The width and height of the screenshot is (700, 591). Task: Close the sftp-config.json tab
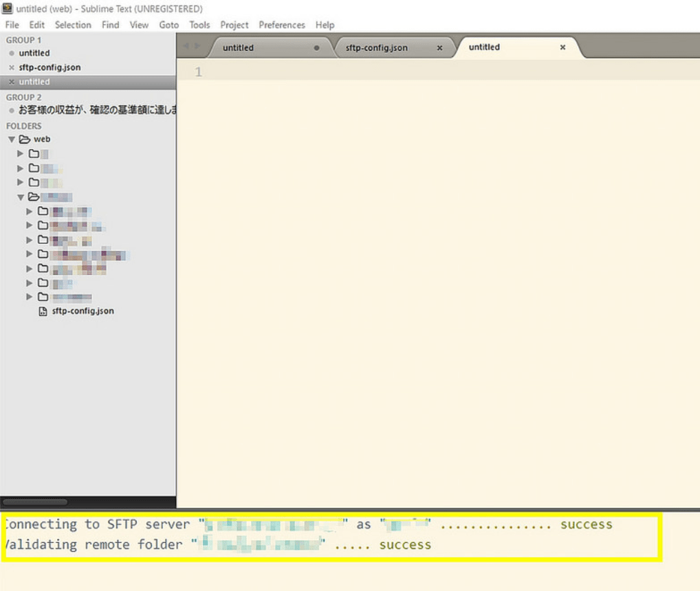click(x=439, y=47)
